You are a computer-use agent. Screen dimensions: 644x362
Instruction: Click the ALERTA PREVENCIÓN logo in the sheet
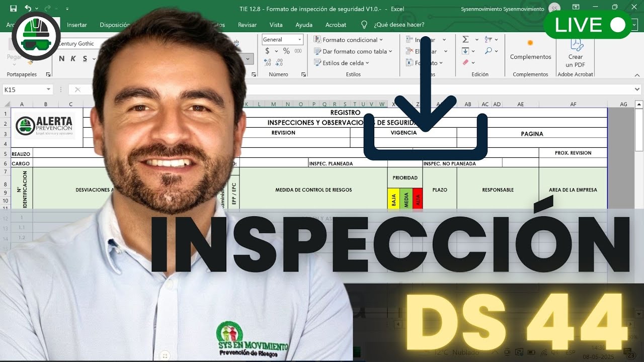(x=44, y=126)
